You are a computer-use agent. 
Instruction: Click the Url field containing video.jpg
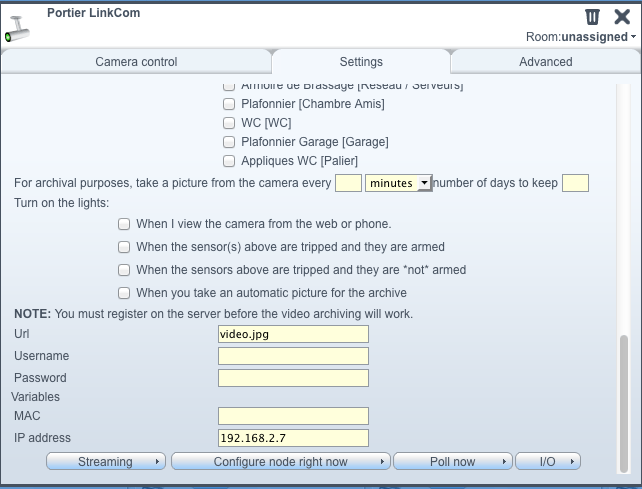293,334
